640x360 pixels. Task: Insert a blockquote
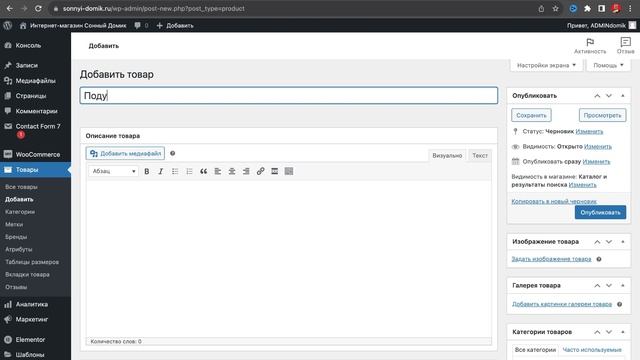click(x=203, y=171)
